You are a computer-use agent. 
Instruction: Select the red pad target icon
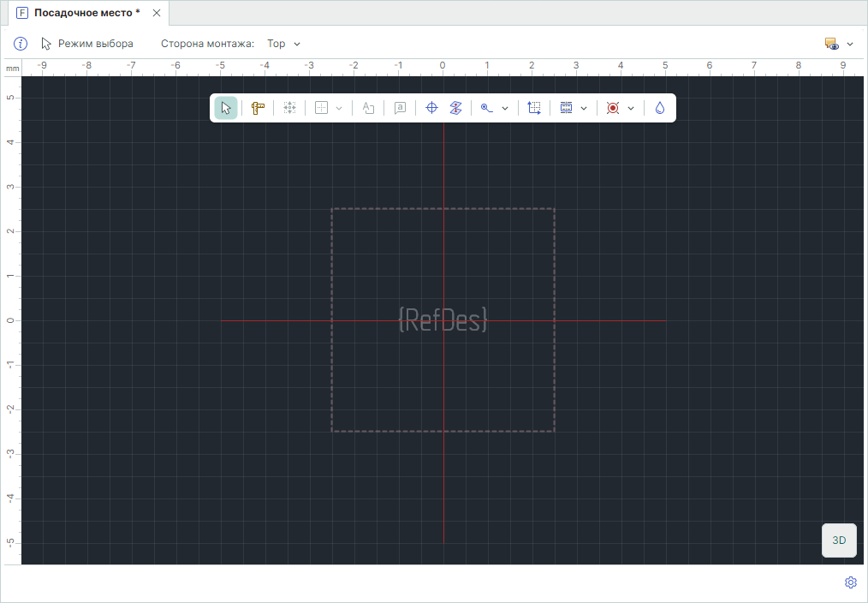(x=612, y=108)
